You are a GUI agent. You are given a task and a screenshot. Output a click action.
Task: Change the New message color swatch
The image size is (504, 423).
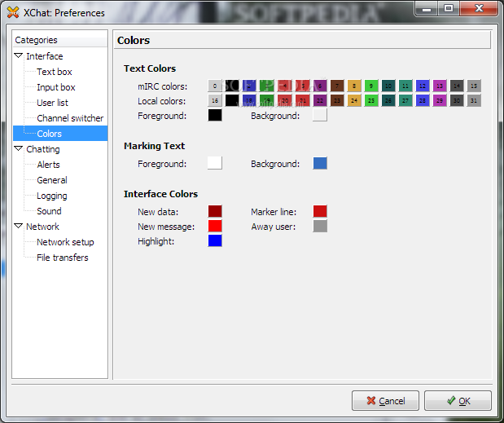[215, 226]
